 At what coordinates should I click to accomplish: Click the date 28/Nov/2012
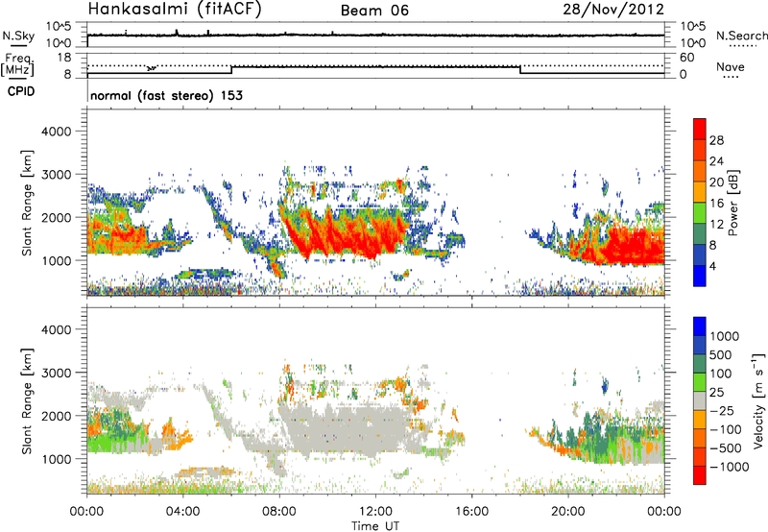click(613, 10)
